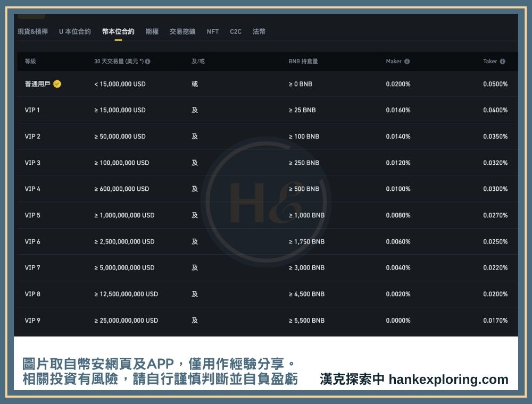
Task: Open the 期權 tab
Action: (152, 31)
